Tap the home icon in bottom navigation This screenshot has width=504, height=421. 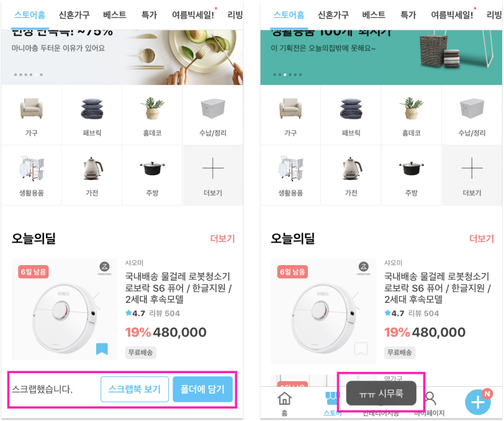click(284, 399)
